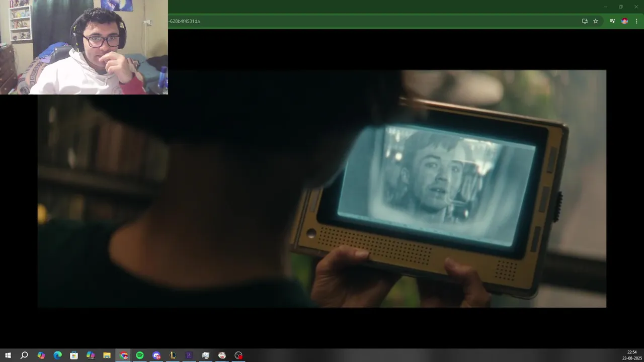
Task: Open Microsoft 365 Copilot taskbar icon
Action: tap(91, 355)
